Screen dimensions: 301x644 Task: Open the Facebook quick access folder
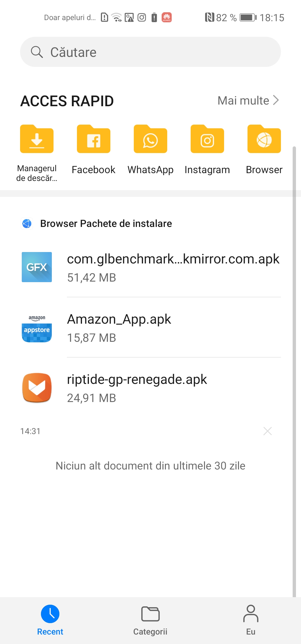pyautogui.click(x=94, y=139)
